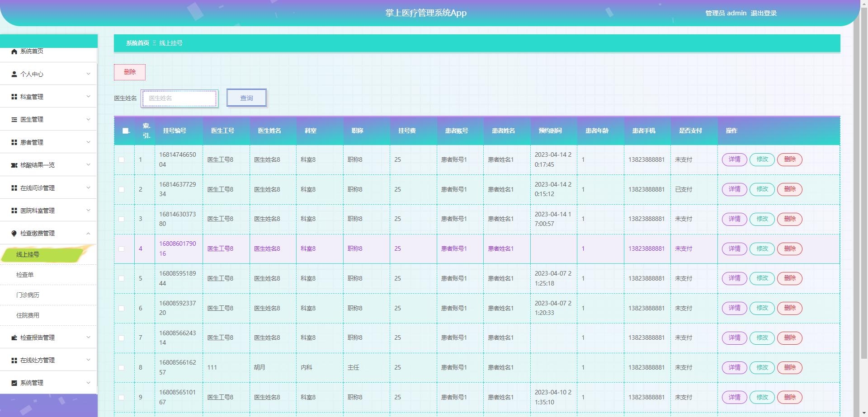This screenshot has height=417, width=868.
Task: Click 退出登录 to log out
Action: [x=764, y=13]
